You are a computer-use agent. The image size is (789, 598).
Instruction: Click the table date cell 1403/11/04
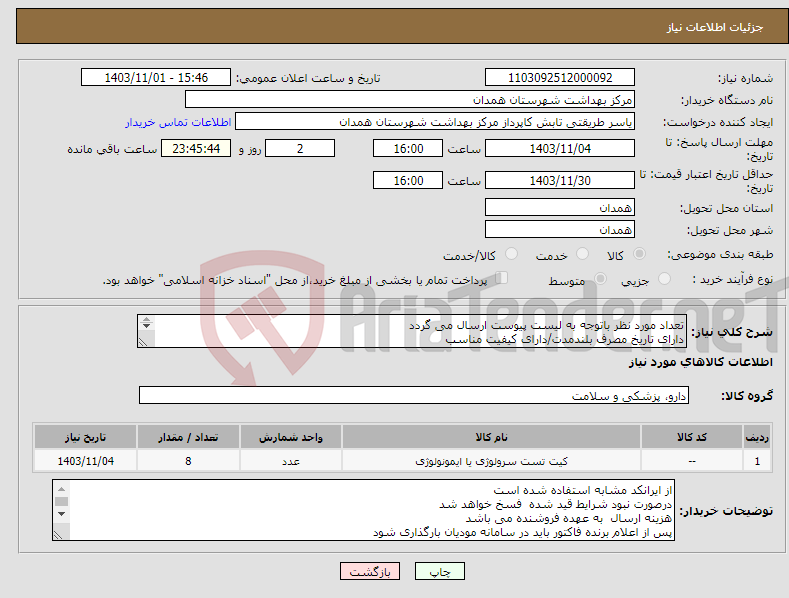[x=86, y=461]
